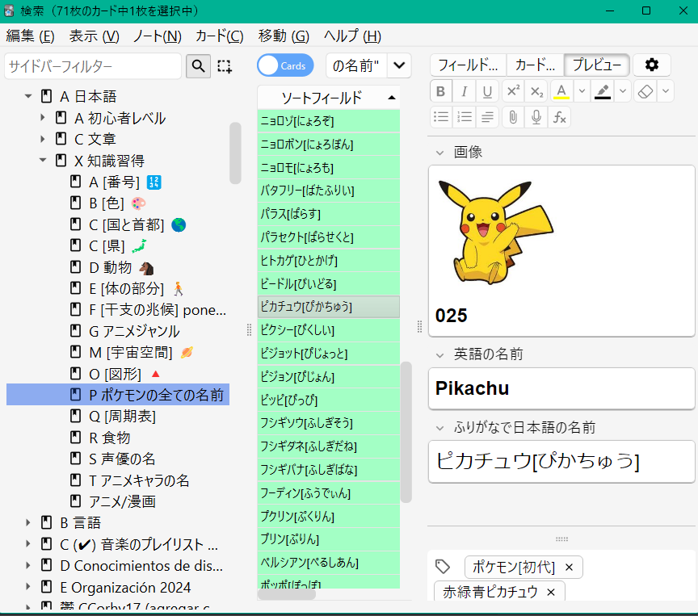Apply the black text highlight color
Viewport: 698px width, 616px height.
tap(603, 91)
